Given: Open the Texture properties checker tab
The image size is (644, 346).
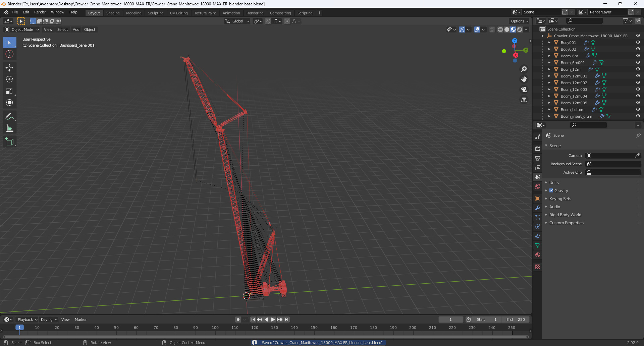Looking at the screenshot, I should 538,267.
